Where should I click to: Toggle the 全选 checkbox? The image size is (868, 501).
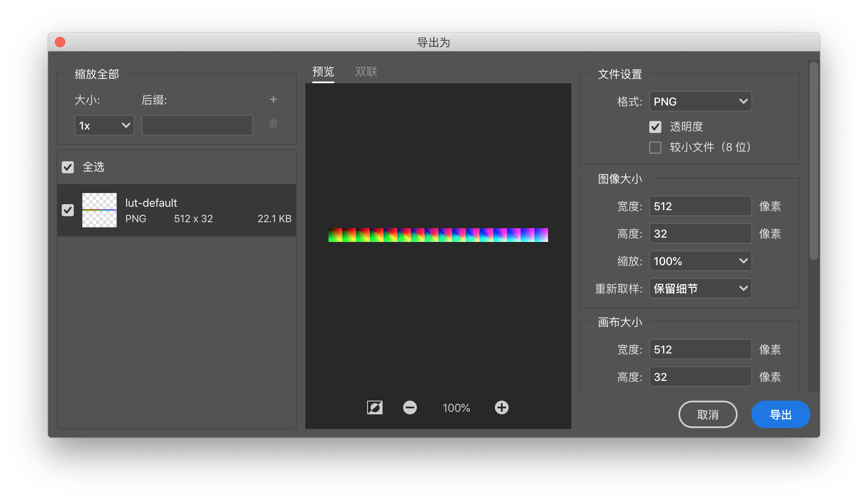point(68,167)
